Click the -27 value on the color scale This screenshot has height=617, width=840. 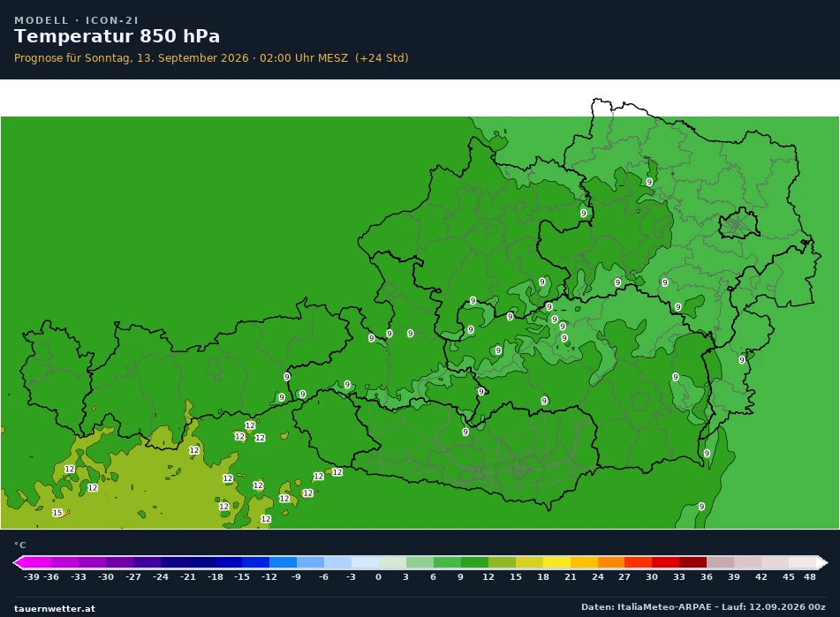132,577
